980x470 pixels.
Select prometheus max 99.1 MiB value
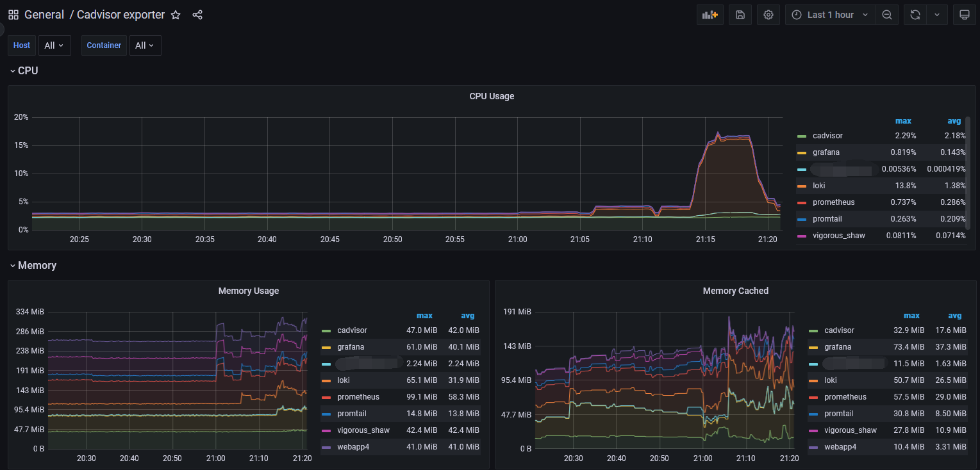422,397
